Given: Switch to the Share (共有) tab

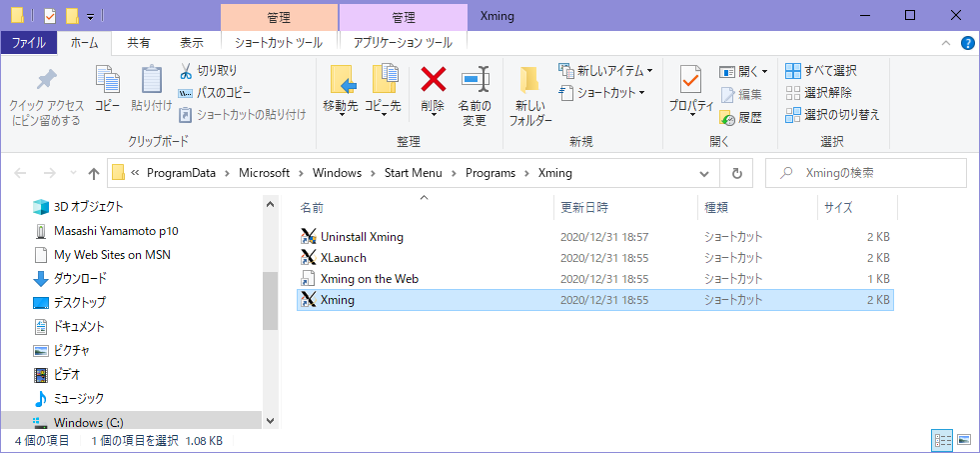Looking at the screenshot, I should 139,43.
